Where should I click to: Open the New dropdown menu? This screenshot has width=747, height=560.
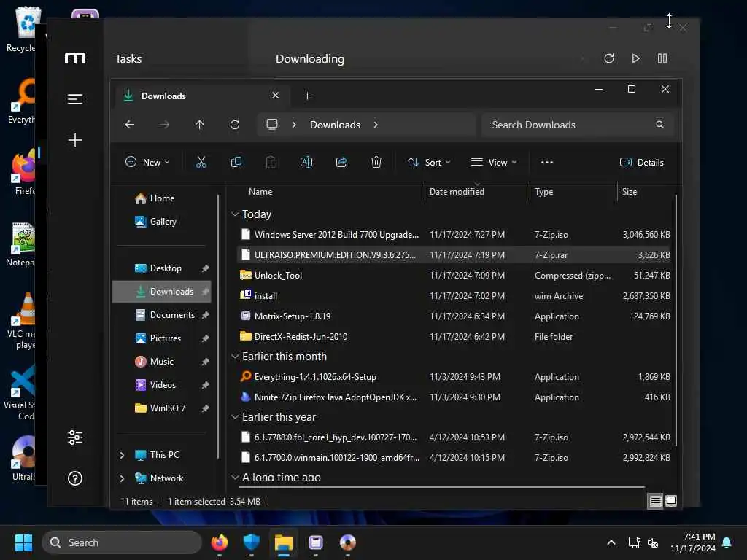[147, 163]
